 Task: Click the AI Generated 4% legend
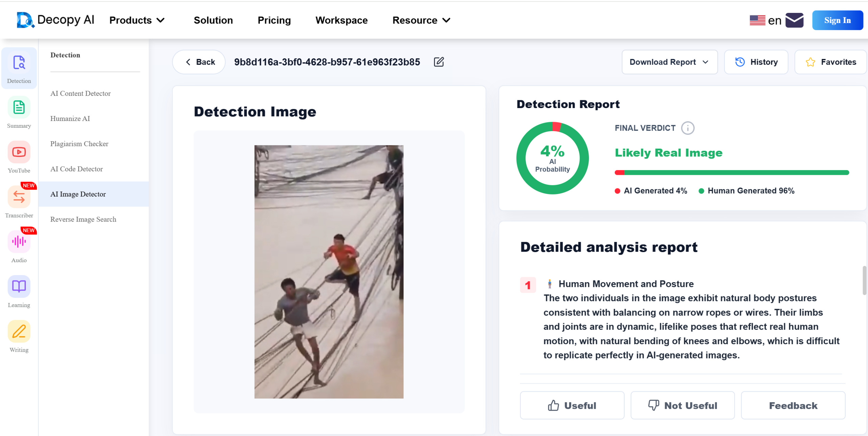point(651,191)
